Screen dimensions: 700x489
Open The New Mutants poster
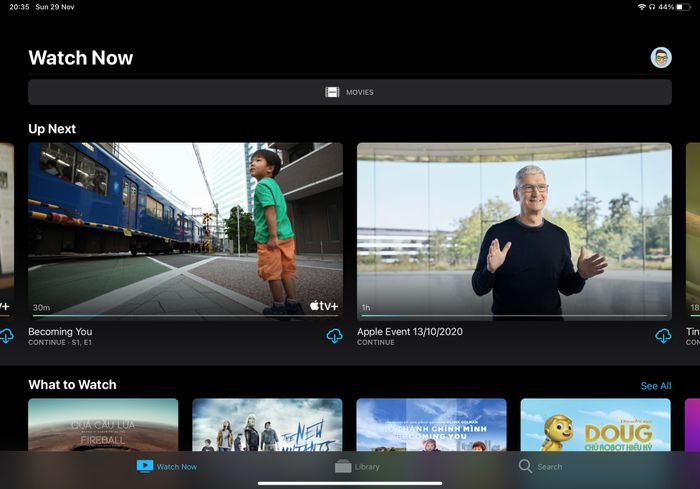pyautogui.click(x=267, y=425)
